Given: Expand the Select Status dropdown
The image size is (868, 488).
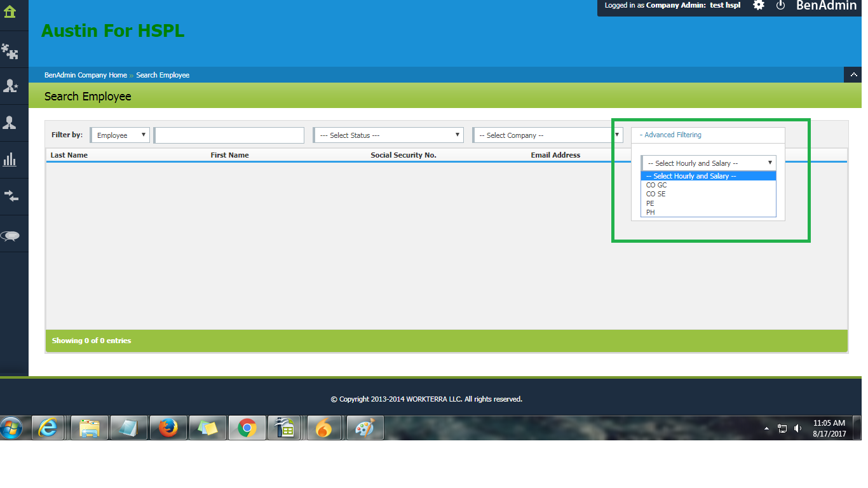Looking at the screenshot, I should 388,135.
